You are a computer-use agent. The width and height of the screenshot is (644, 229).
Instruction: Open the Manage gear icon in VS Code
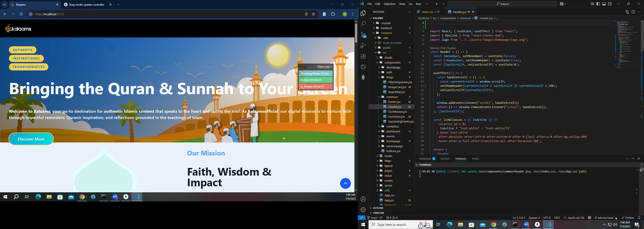[x=363, y=210]
